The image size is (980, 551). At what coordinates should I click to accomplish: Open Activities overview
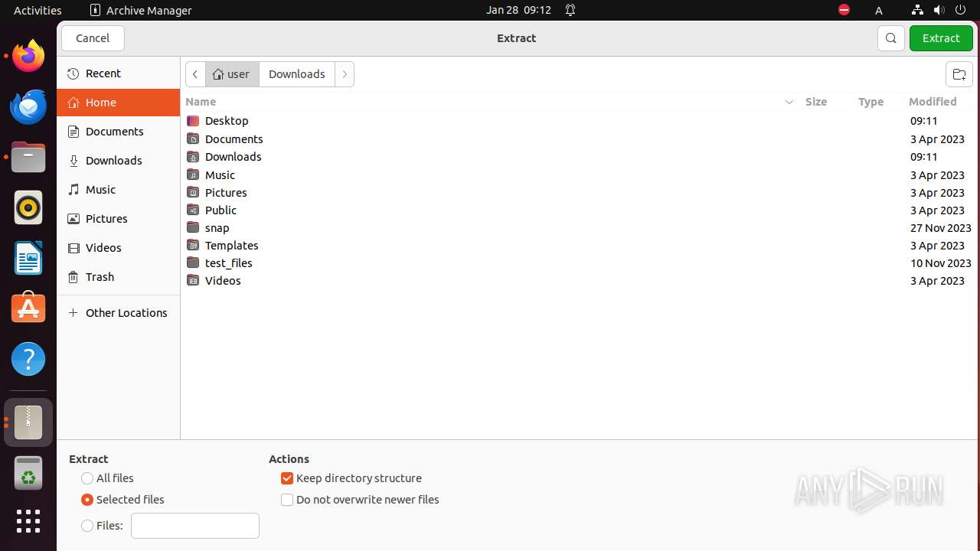[38, 10]
